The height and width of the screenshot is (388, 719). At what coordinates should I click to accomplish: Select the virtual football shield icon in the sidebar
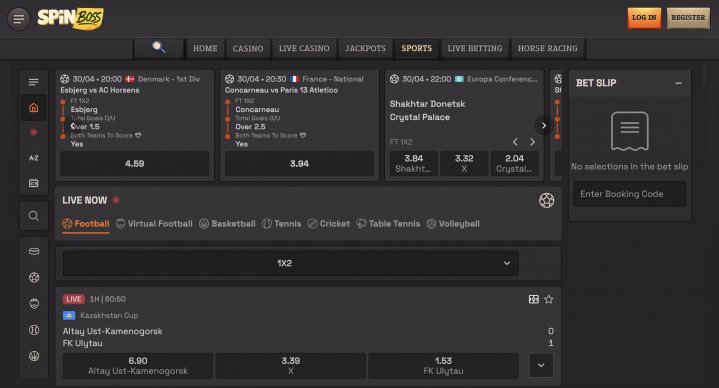coord(33,304)
